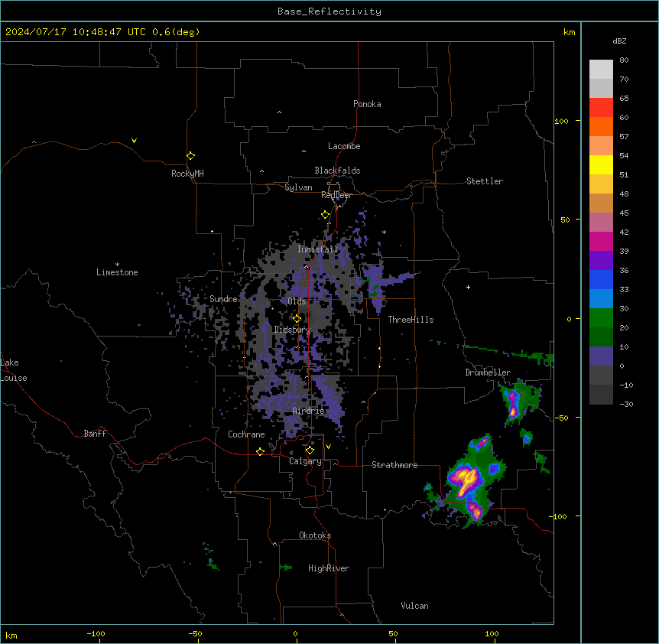Click the dBZ legend heading
Screen dimensions: 659x644
click(619, 41)
